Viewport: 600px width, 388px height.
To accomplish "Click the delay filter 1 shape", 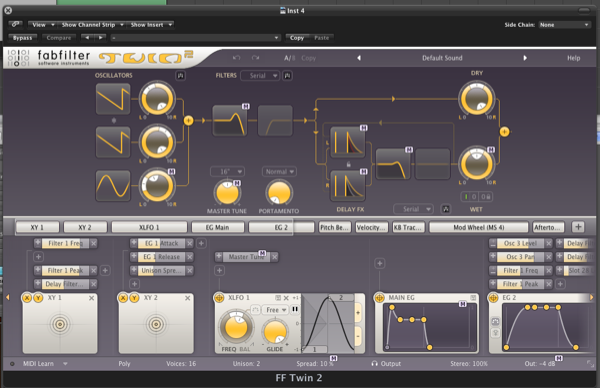I will click(393, 164).
